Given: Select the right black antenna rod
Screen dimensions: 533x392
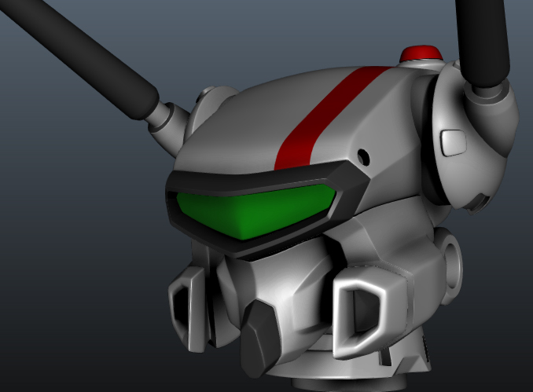Looking at the screenshot, I should [483, 42].
